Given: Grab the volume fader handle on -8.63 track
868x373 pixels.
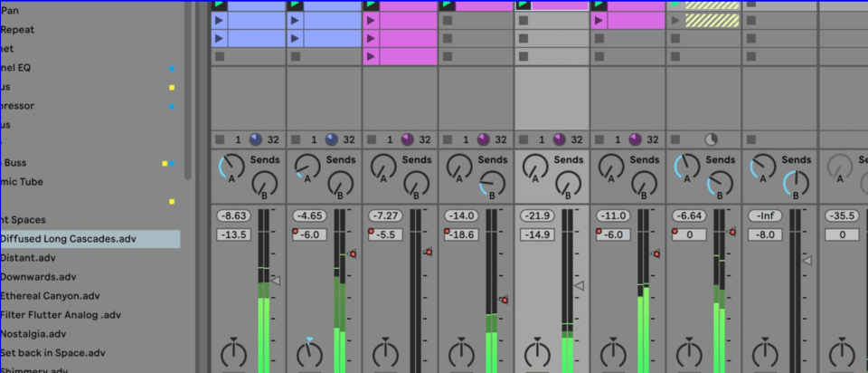Looking at the screenshot, I should (276, 281).
